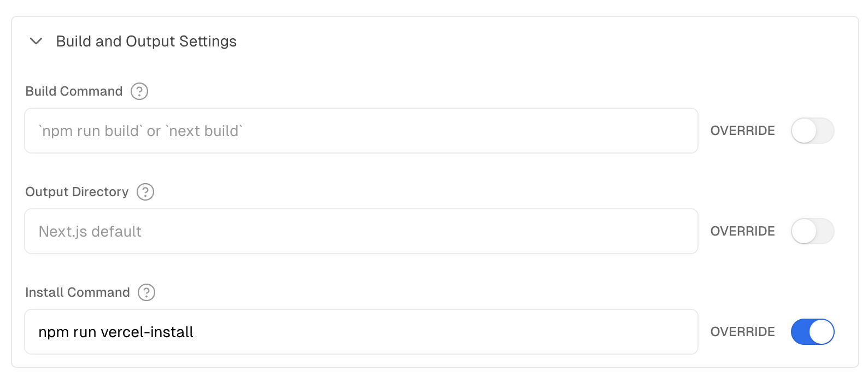Viewport: 868px width, 376px height.
Task: Click the 'vercel-install' word in the install field
Action: (147, 332)
